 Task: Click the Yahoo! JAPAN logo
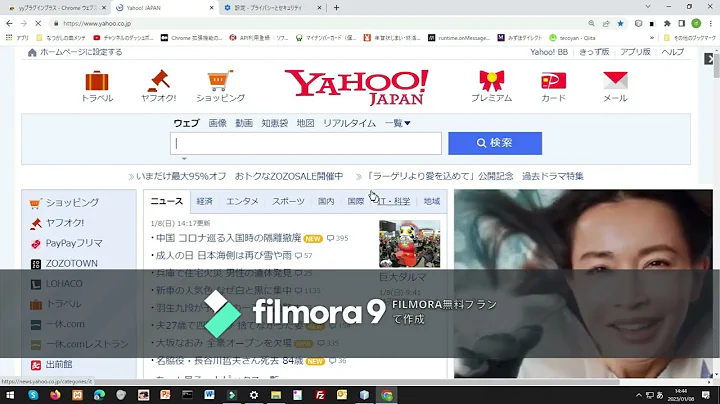356,87
